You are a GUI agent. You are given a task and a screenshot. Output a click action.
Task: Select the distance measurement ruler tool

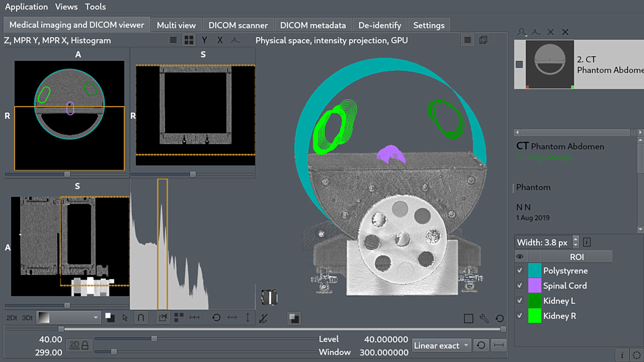(x=195, y=318)
